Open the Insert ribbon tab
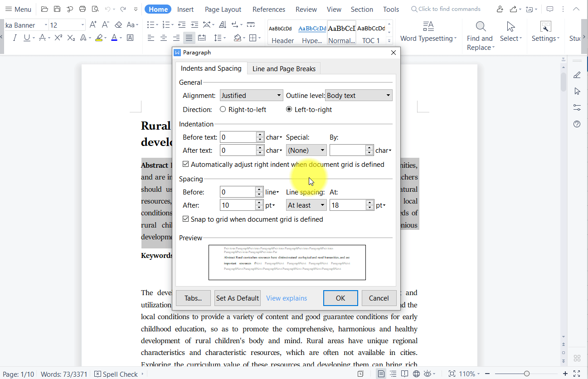588x379 pixels. (x=186, y=9)
